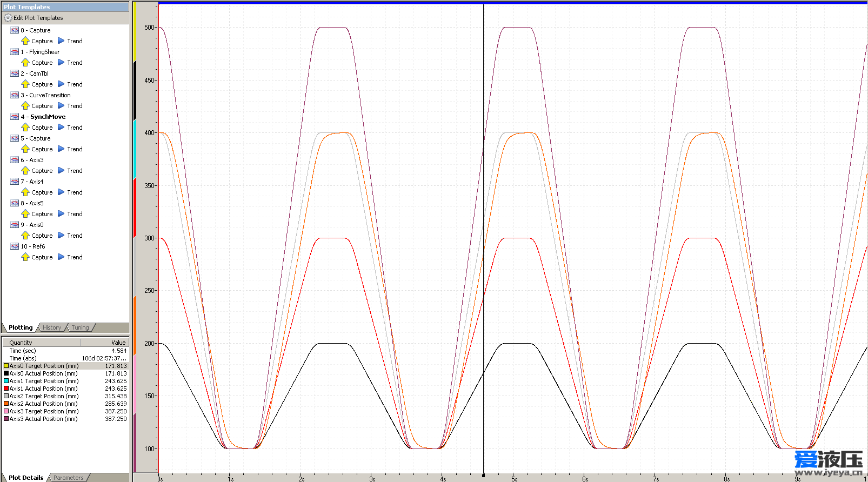Click Trend play icon under 4 - SynchMove
The height and width of the screenshot is (482, 868).
point(61,128)
